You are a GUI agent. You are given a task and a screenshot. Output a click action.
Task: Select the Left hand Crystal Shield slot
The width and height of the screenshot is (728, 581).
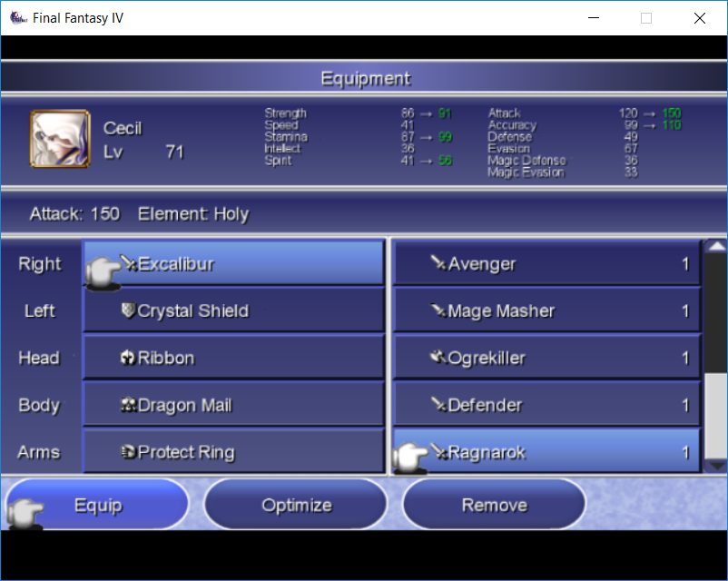(233, 310)
